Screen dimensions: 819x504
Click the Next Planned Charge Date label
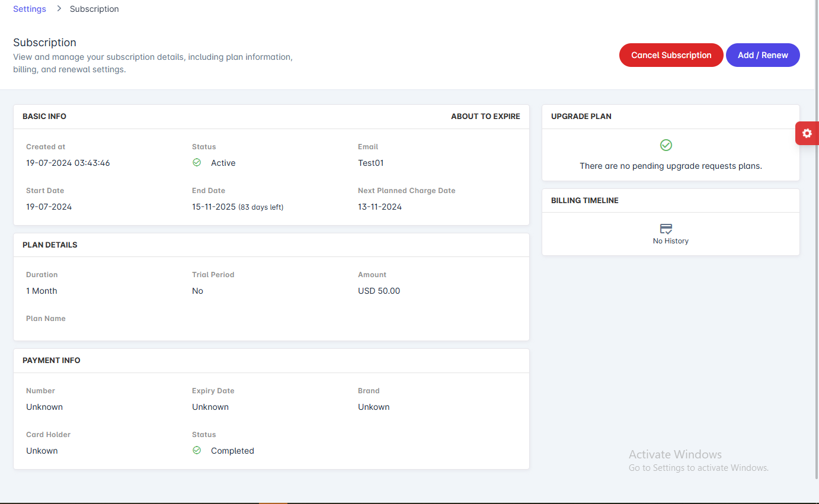[407, 191]
